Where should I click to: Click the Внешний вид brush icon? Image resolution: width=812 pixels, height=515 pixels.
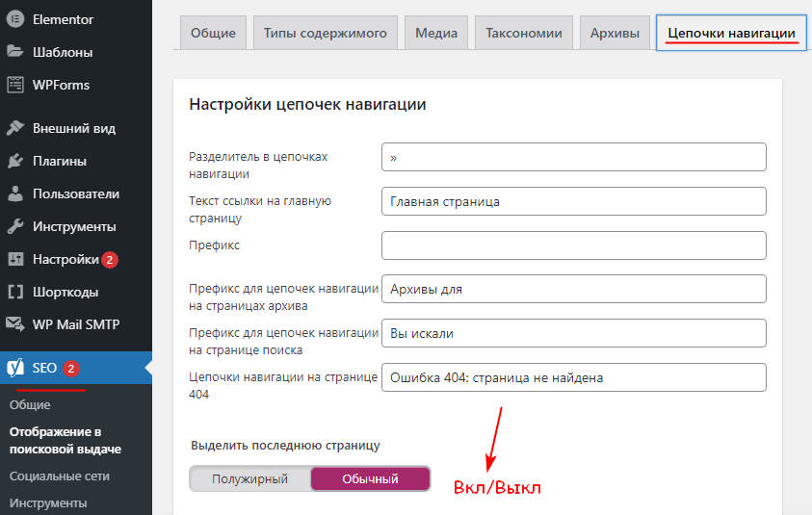pyautogui.click(x=15, y=127)
